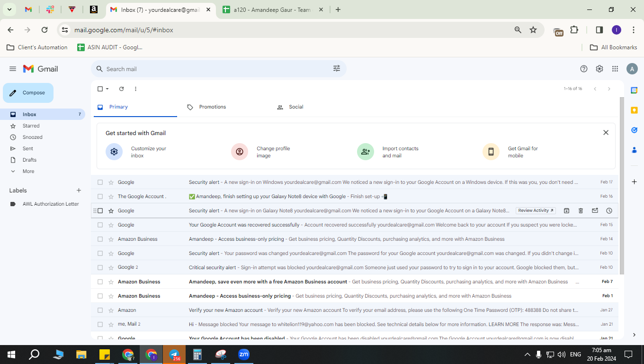Open the select-all dropdown arrow
Screen dimensions: 644x364
107,89
